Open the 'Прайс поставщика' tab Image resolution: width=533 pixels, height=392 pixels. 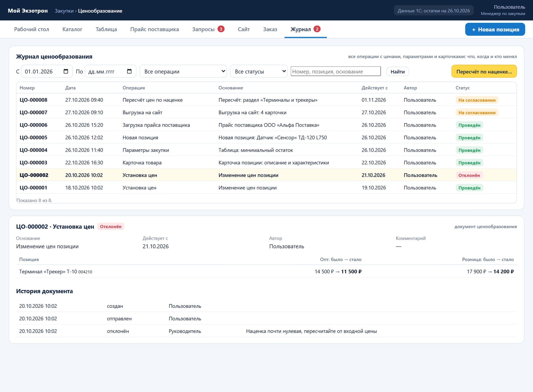click(x=155, y=29)
